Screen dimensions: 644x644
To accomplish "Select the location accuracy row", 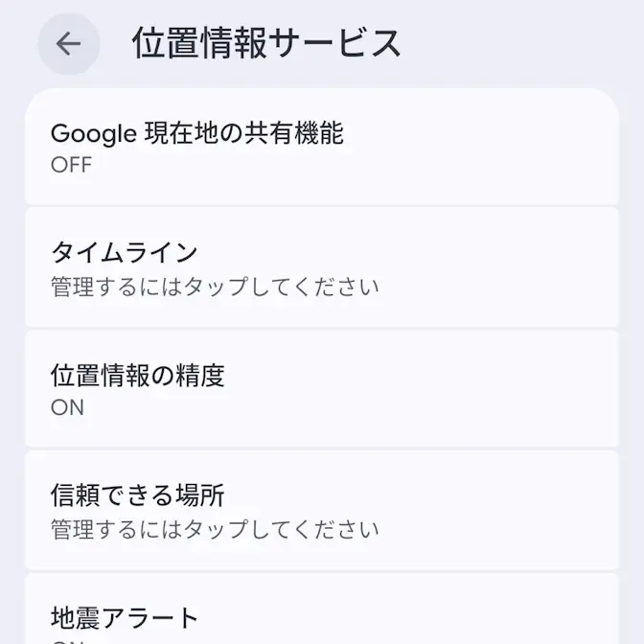I will coord(321,389).
